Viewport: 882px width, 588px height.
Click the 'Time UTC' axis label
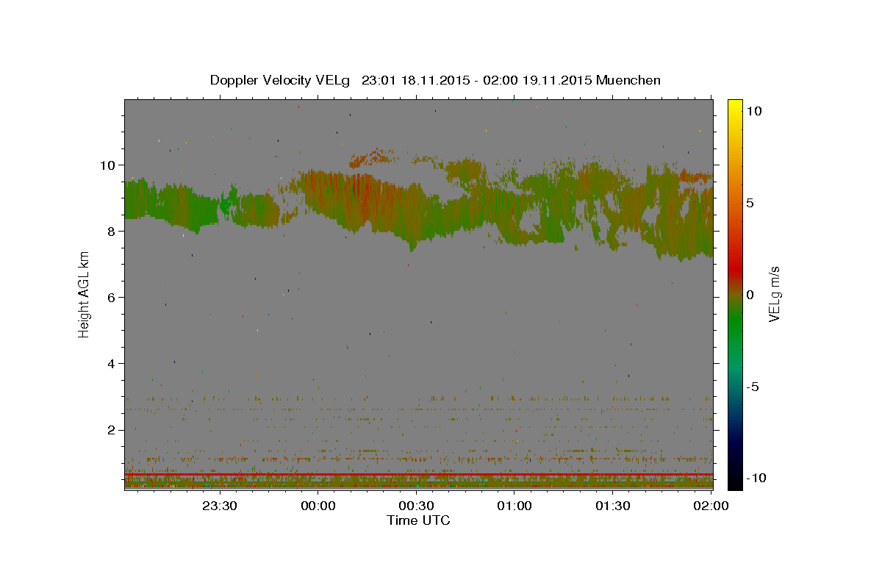coord(418,520)
